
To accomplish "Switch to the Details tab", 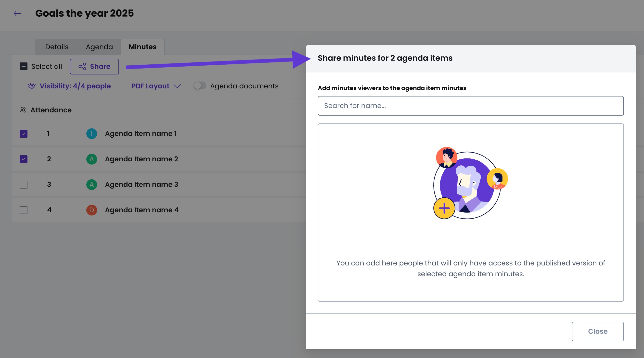I will tap(57, 47).
